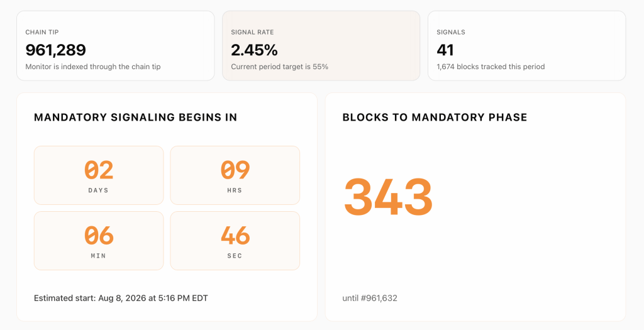Click the Hrs countdown tile showing 09
The height and width of the screenshot is (330, 644).
235,175
